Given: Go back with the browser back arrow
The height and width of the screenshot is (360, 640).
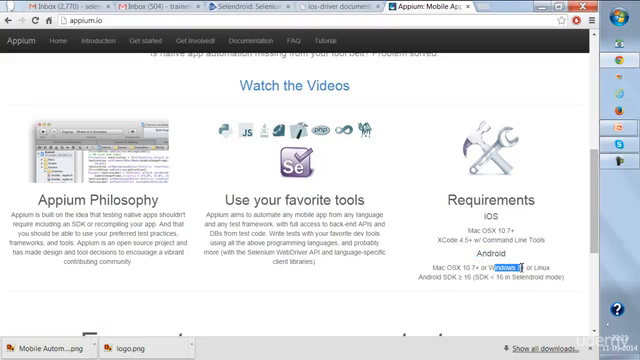Looking at the screenshot, I should click(x=8, y=20).
